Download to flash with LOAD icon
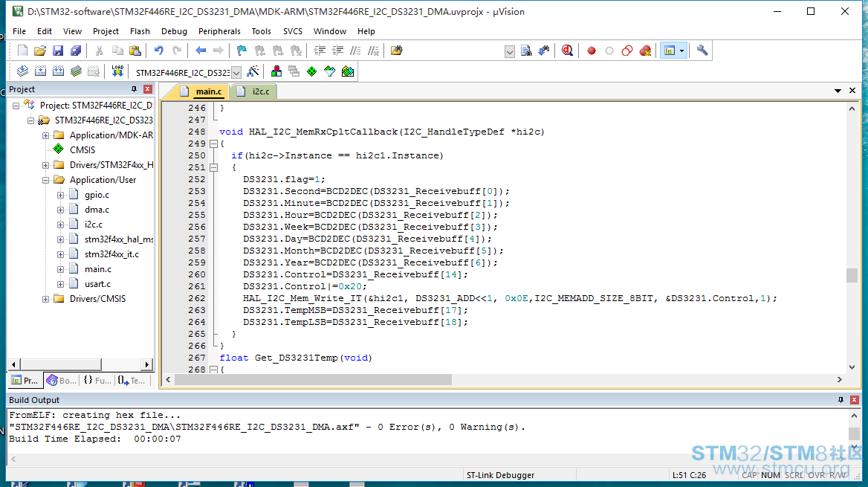The image size is (868, 487). (x=117, y=71)
